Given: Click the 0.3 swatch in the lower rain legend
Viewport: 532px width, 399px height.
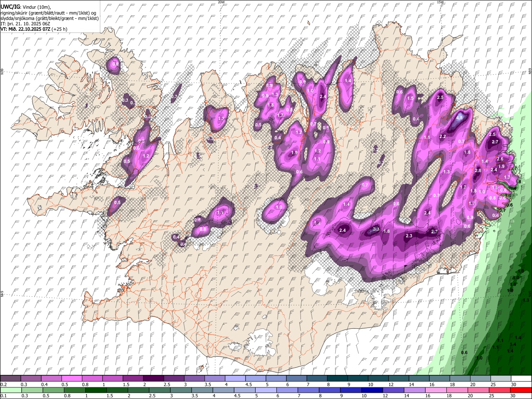Looking at the screenshot, I should pyautogui.click(x=32, y=390).
